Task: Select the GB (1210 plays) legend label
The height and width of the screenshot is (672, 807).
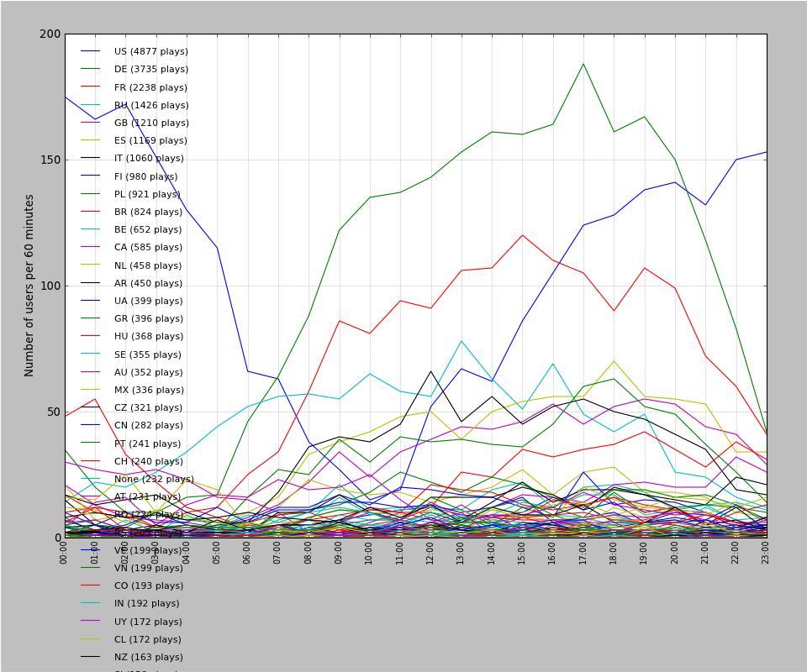Action: [x=151, y=123]
